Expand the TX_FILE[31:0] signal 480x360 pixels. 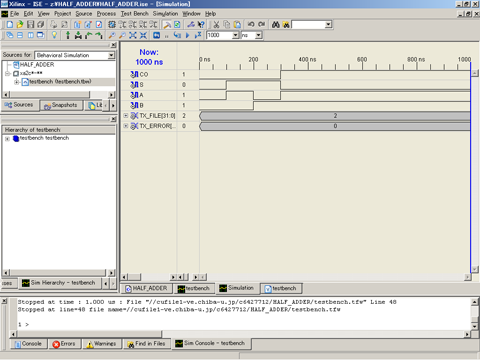coord(126,116)
